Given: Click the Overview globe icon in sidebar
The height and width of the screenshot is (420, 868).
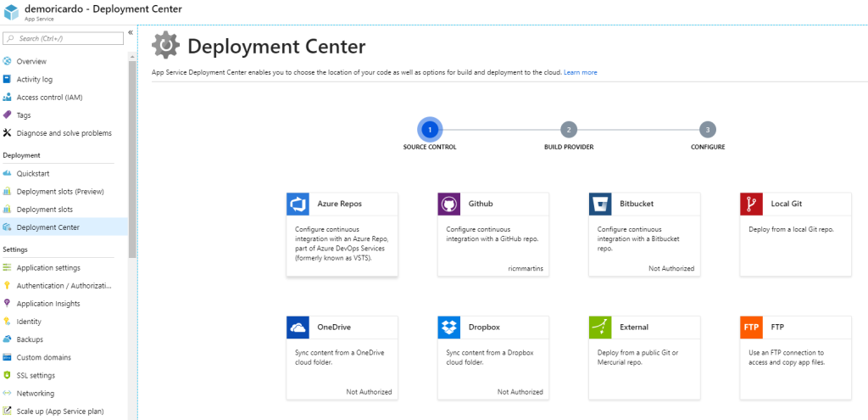Looking at the screenshot, I should [x=7, y=61].
